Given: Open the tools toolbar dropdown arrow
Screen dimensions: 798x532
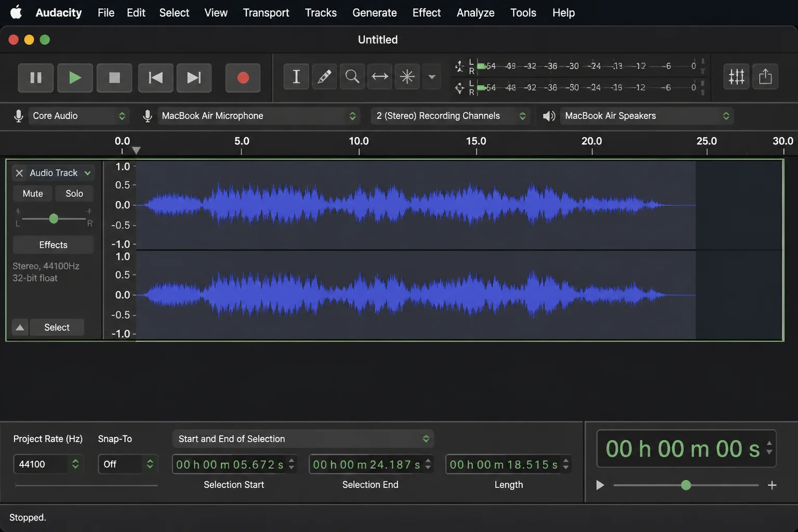Looking at the screenshot, I should coord(432,77).
